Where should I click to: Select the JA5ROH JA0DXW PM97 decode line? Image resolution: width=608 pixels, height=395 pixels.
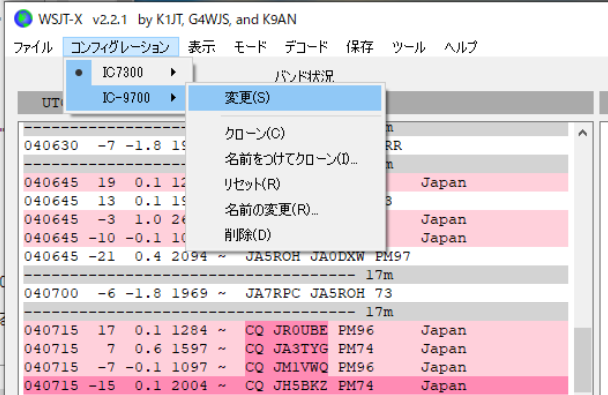(x=295, y=256)
